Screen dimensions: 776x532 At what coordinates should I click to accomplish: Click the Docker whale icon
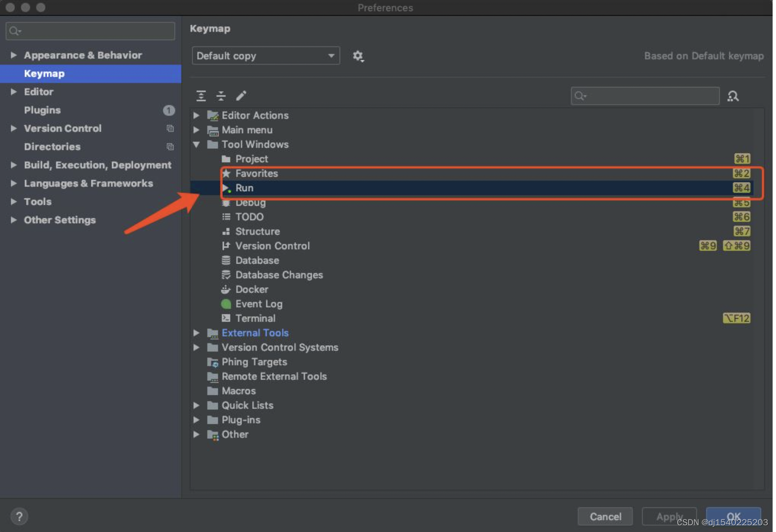point(226,289)
